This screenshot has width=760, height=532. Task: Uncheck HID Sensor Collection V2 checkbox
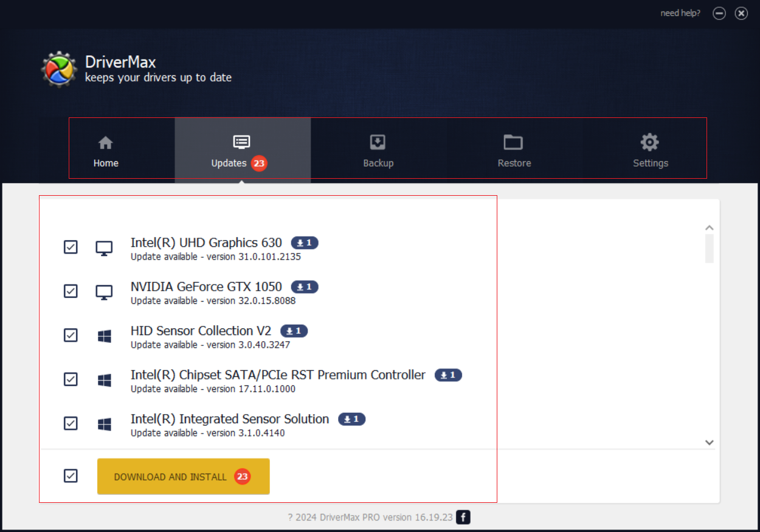tap(71, 335)
